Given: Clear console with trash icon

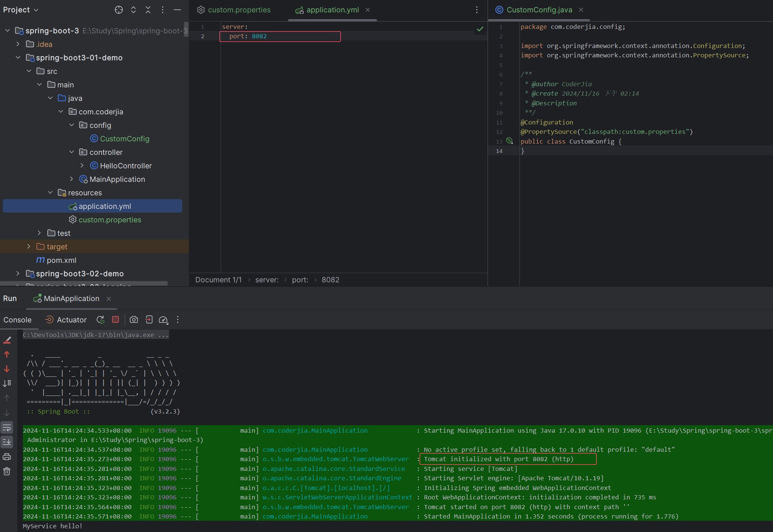Looking at the screenshot, I should click(7, 472).
